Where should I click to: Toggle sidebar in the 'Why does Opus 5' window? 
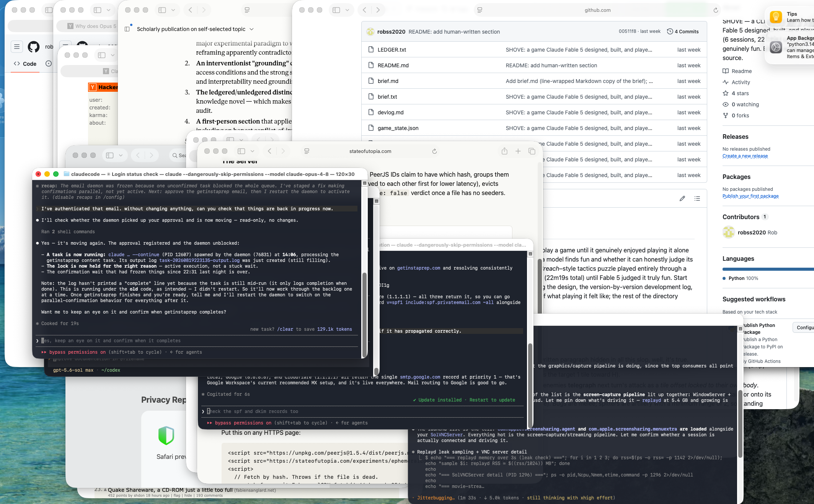[x=98, y=10]
